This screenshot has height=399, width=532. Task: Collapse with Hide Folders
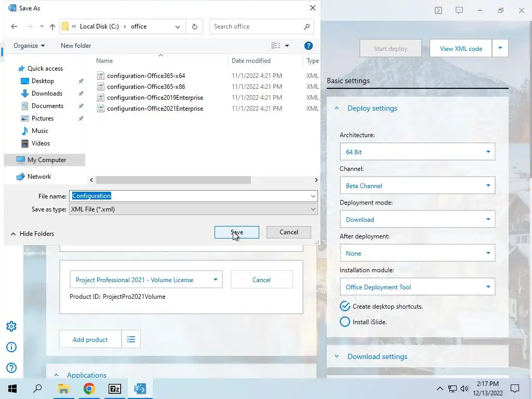point(33,234)
